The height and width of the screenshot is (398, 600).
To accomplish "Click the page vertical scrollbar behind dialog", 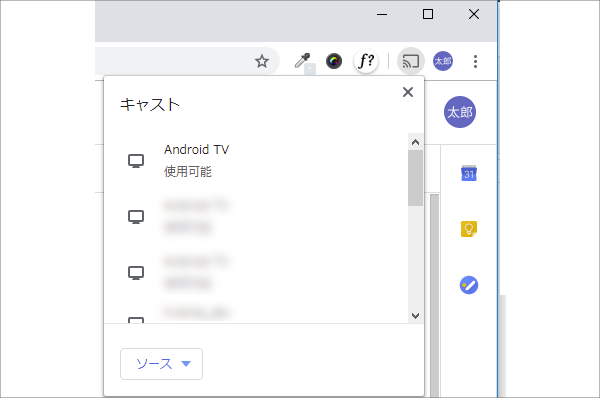I will coord(434,295).
